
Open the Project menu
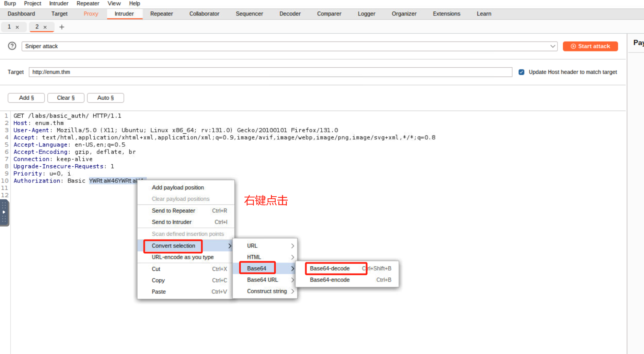pos(33,3)
